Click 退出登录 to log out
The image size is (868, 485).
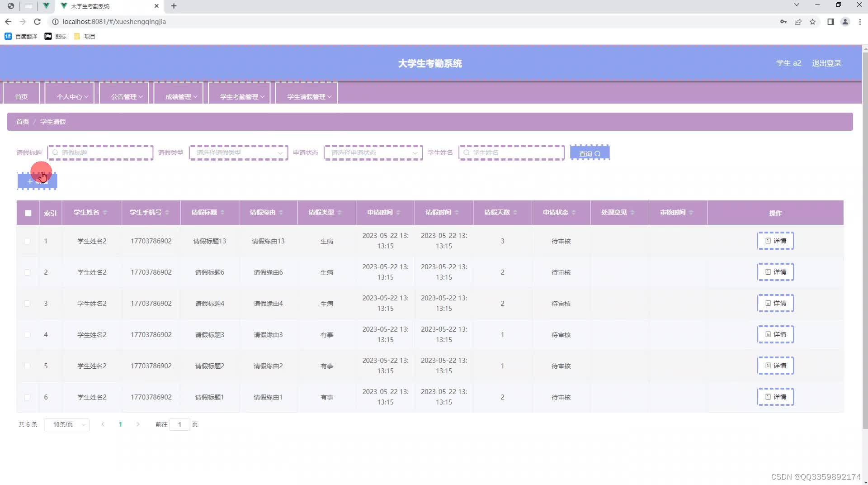pyautogui.click(x=826, y=63)
